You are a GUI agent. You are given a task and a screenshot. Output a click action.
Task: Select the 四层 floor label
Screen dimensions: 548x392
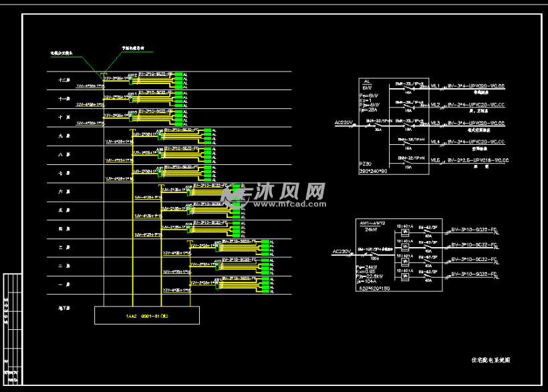(x=64, y=229)
